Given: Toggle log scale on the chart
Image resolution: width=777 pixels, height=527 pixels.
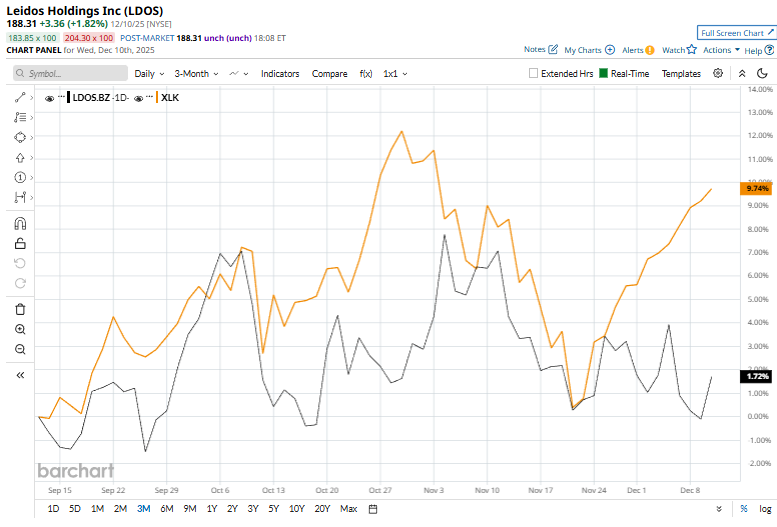Looking at the screenshot, I should pos(765,509).
